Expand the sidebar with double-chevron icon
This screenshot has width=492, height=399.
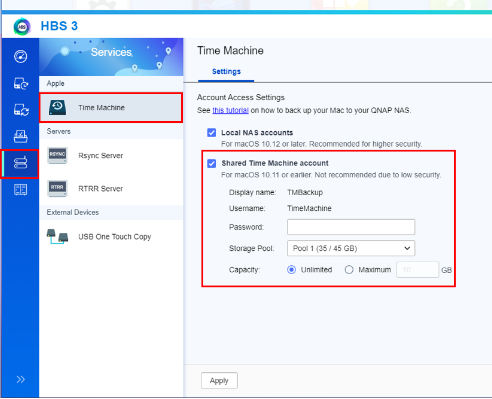click(20, 379)
